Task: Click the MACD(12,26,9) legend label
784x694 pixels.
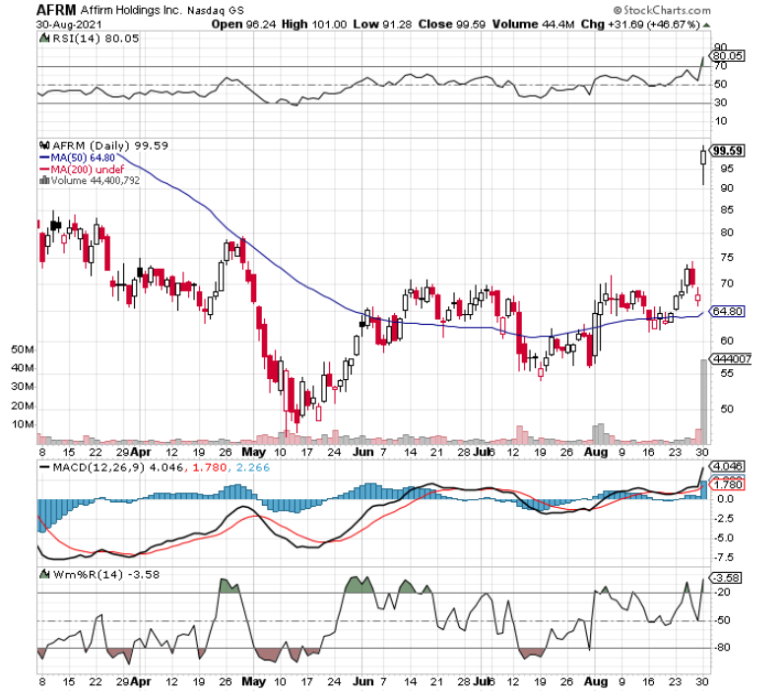Action: [99, 468]
